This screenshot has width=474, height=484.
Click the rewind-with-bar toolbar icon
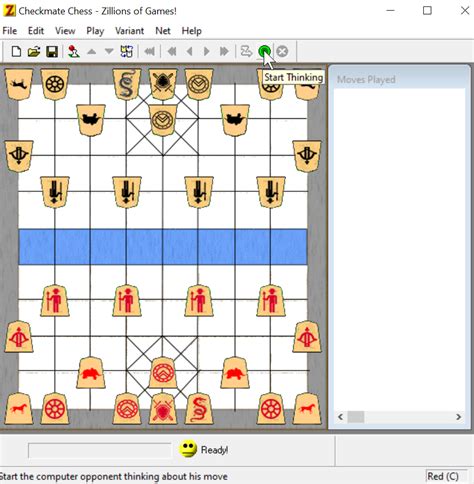pyautogui.click(x=150, y=52)
